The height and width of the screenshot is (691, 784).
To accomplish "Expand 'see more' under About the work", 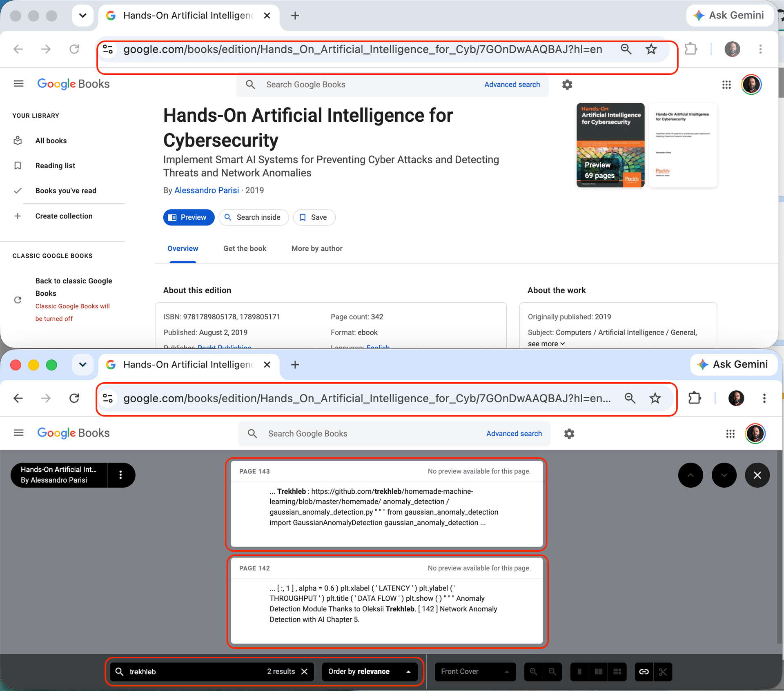I will [546, 344].
